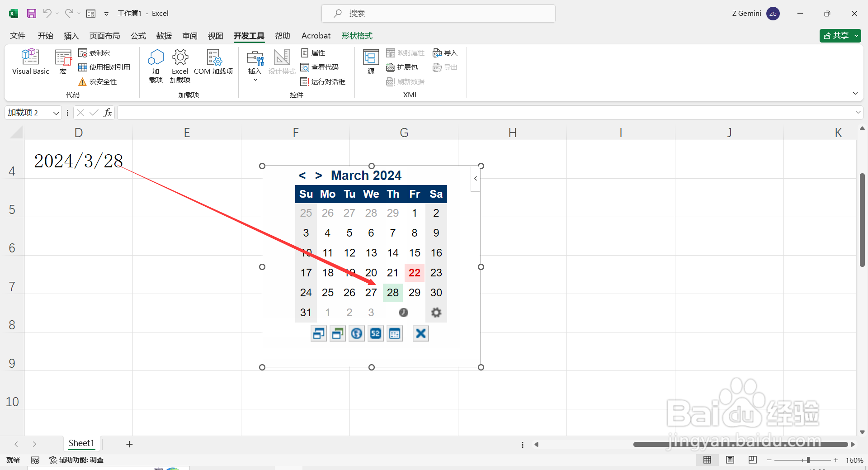The image size is (868, 470).
Task: Start recording a macro with 录制宏
Action: tap(94, 53)
